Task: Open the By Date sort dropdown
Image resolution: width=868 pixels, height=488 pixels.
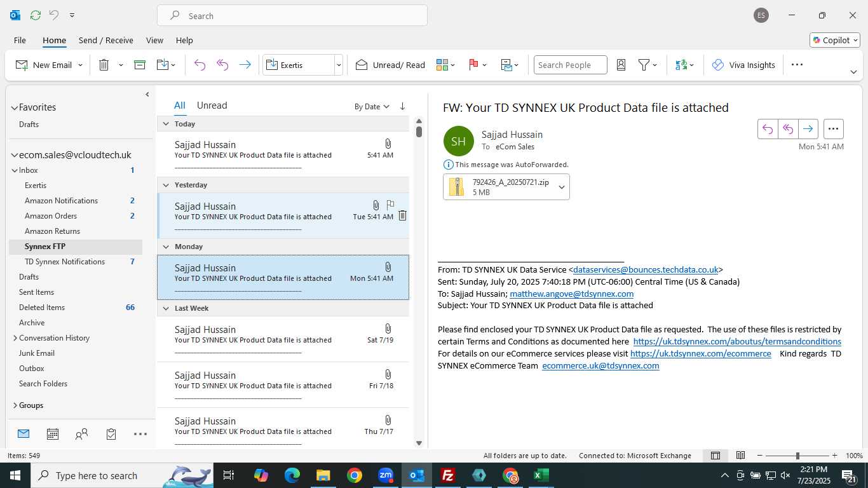Action: coord(372,107)
